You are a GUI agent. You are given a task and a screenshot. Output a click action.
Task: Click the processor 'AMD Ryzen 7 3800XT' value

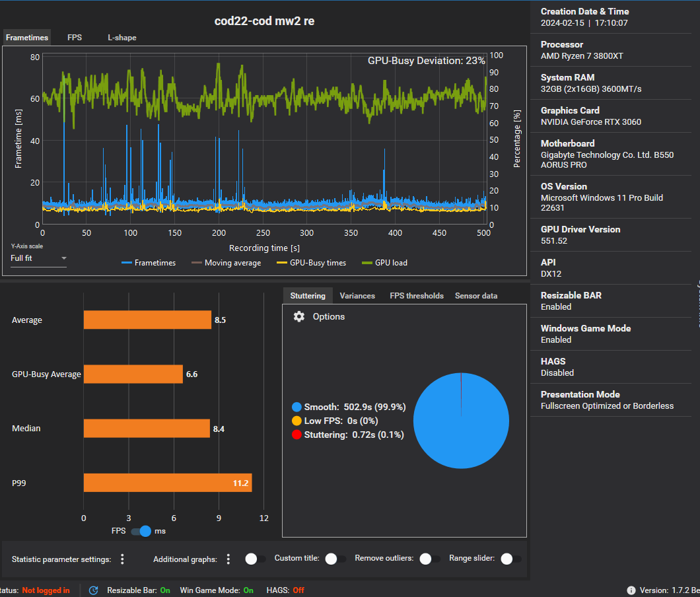(582, 56)
